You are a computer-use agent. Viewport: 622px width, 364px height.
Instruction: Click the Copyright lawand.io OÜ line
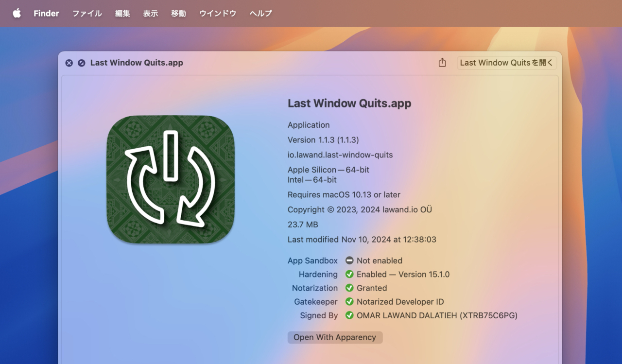coord(360,210)
